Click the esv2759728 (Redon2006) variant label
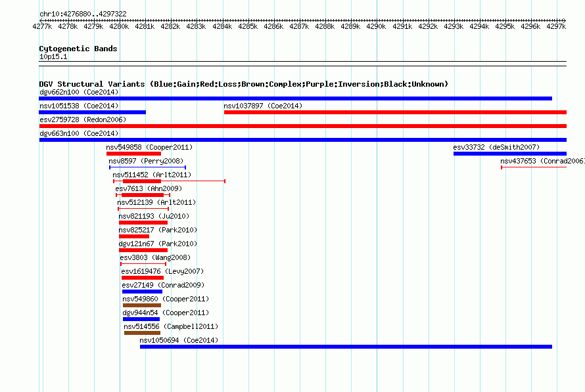The width and height of the screenshot is (585, 392). [x=83, y=120]
